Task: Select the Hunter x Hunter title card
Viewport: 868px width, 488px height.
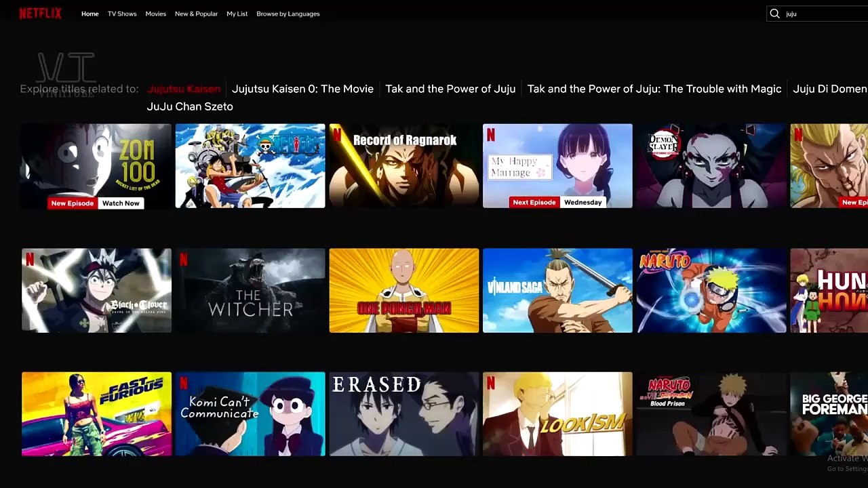Action: pos(829,291)
